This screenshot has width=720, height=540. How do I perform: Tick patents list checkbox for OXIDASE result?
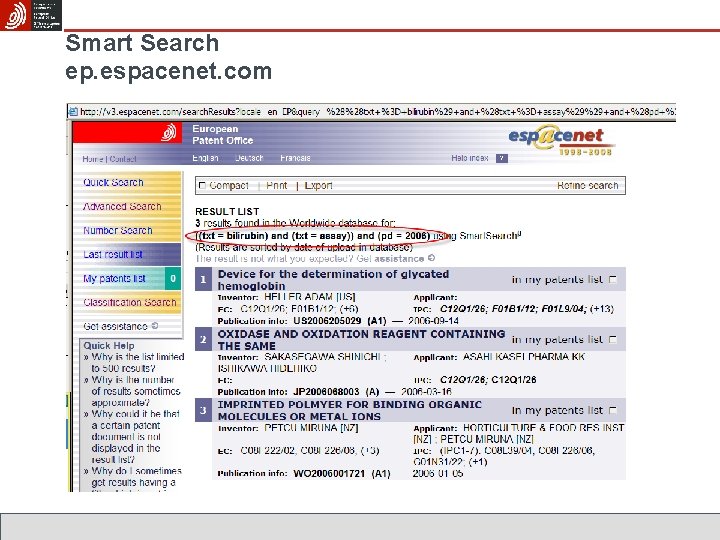pyautogui.click(x=613, y=339)
